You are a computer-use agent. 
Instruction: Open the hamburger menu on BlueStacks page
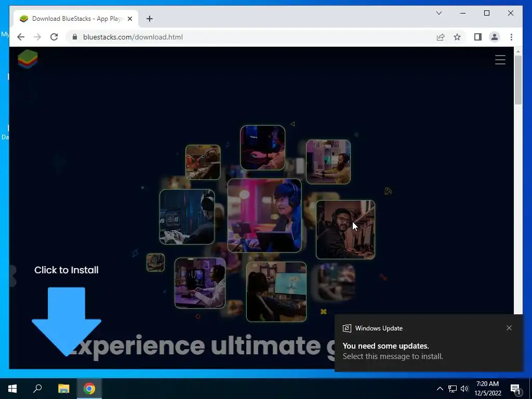(500, 60)
